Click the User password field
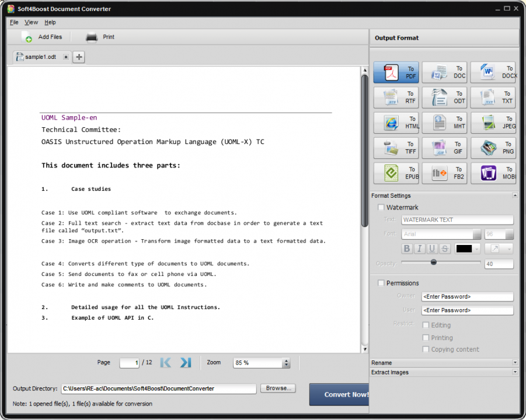 (467, 310)
